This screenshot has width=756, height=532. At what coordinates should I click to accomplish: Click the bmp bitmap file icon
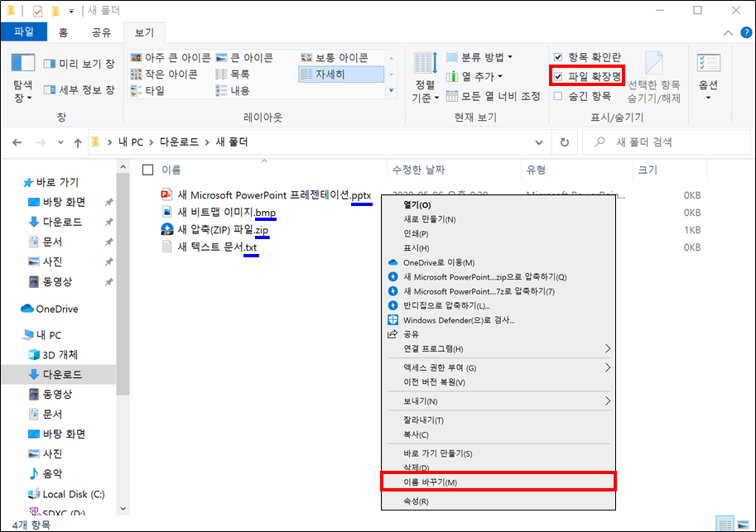tap(166, 212)
